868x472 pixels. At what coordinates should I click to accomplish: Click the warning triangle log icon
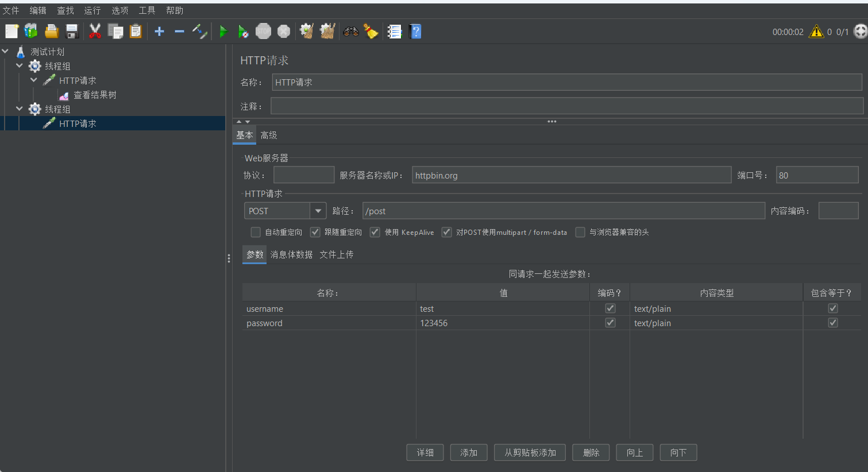click(816, 32)
